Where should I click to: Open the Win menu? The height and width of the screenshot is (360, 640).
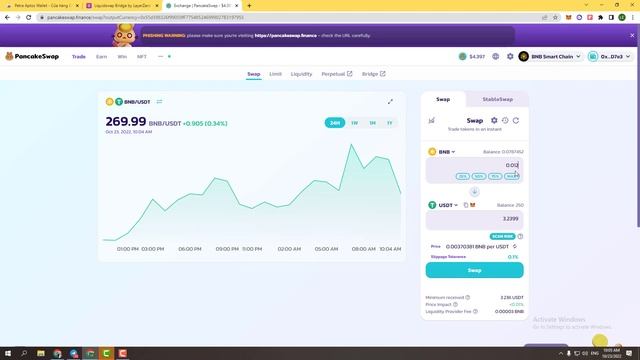pos(122,57)
